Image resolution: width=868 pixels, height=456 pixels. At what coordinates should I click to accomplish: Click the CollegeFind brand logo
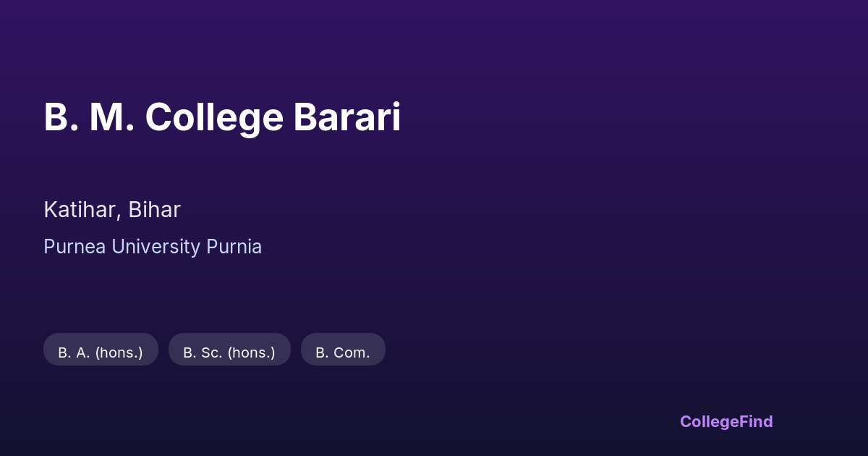[x=726, y=421]
